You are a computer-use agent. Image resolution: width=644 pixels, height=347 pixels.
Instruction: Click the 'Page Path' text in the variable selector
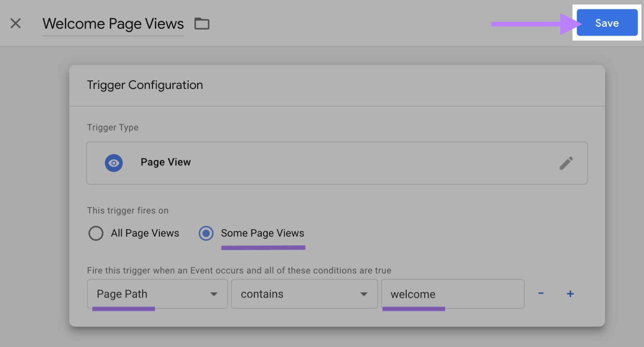122,294
